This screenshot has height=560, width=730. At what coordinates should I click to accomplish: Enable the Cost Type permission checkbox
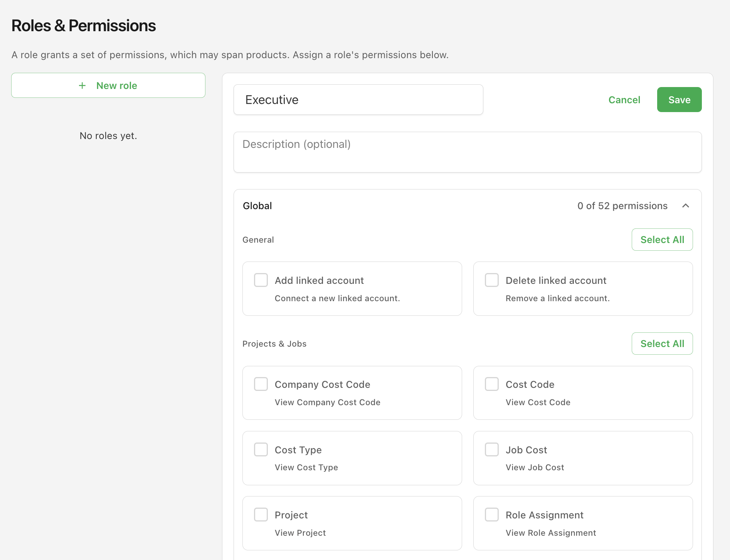[x=261, y=449]
